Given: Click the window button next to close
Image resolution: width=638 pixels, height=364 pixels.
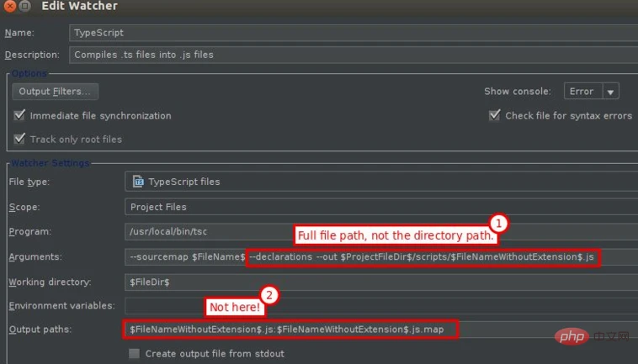Looking at the screenshot, I should pyautogui.click(x=24, y=6).
